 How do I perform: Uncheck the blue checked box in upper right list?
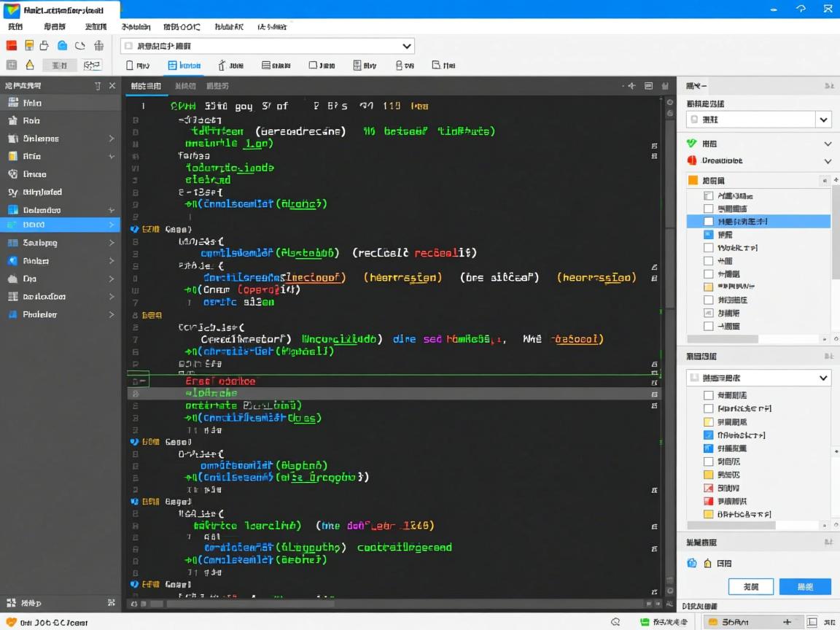tap(708, 235)
